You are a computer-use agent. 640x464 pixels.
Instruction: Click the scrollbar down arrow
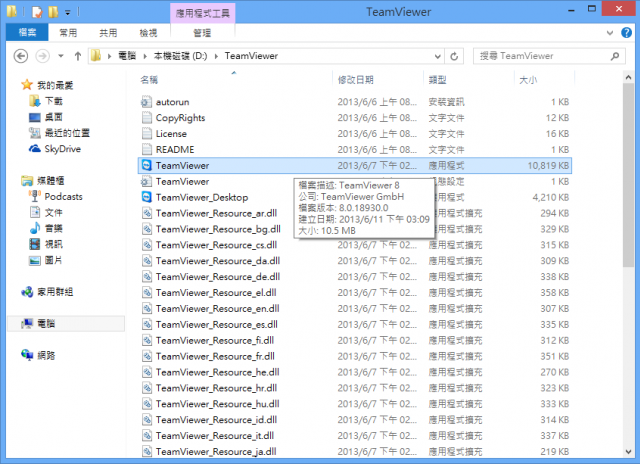point(629,451)
